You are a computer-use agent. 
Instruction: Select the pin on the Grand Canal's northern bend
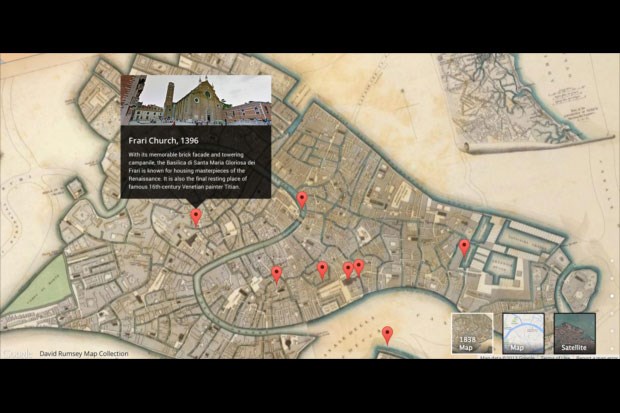tap(302, 200)
